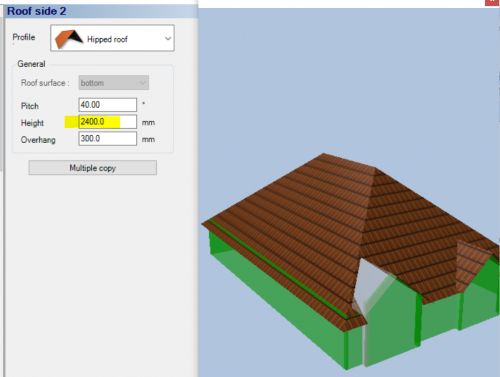
Task: Click the green front wall of the building
Action: [277, 300]
